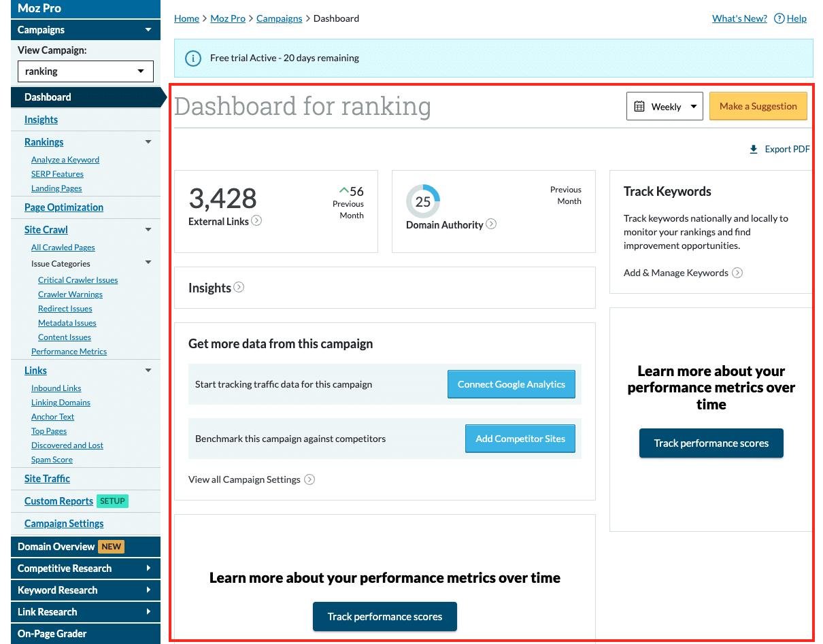823x644 pixels.
Task: Click the External Links info arrow icon
Action: point(256,220)
